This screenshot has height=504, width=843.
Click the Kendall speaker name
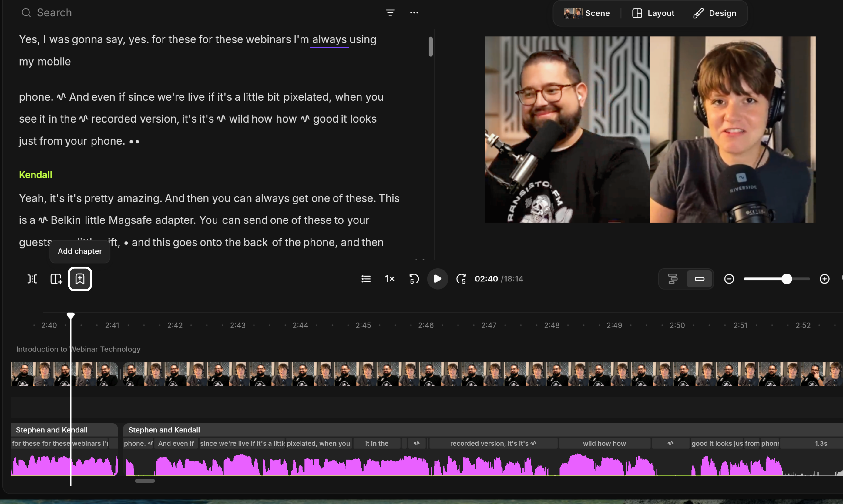[36, 175]
